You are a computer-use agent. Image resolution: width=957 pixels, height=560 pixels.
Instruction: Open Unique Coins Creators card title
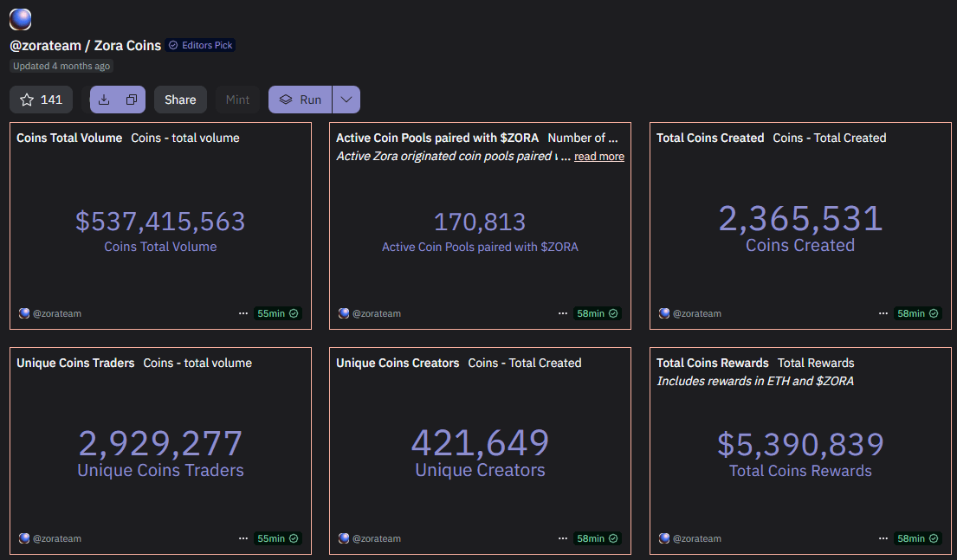[x=398, y=363]
